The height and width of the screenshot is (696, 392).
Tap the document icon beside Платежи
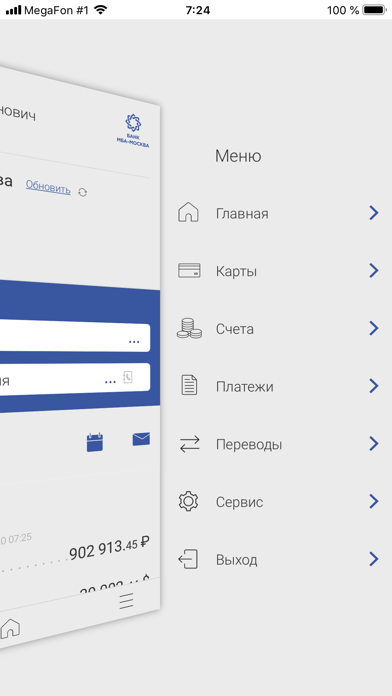pos(190,385)
